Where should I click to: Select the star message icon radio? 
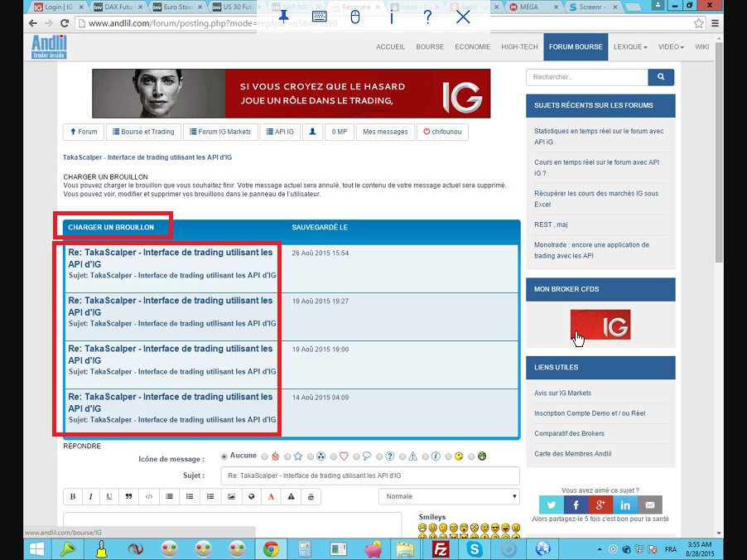coord(287,456)
